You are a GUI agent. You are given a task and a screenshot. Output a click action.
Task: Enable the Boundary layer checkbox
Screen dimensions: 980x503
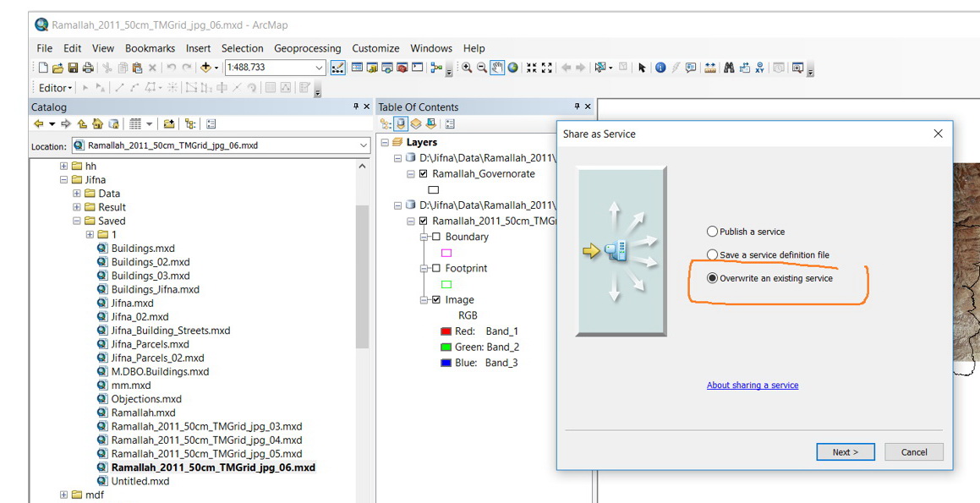click(x=436, y=237)
